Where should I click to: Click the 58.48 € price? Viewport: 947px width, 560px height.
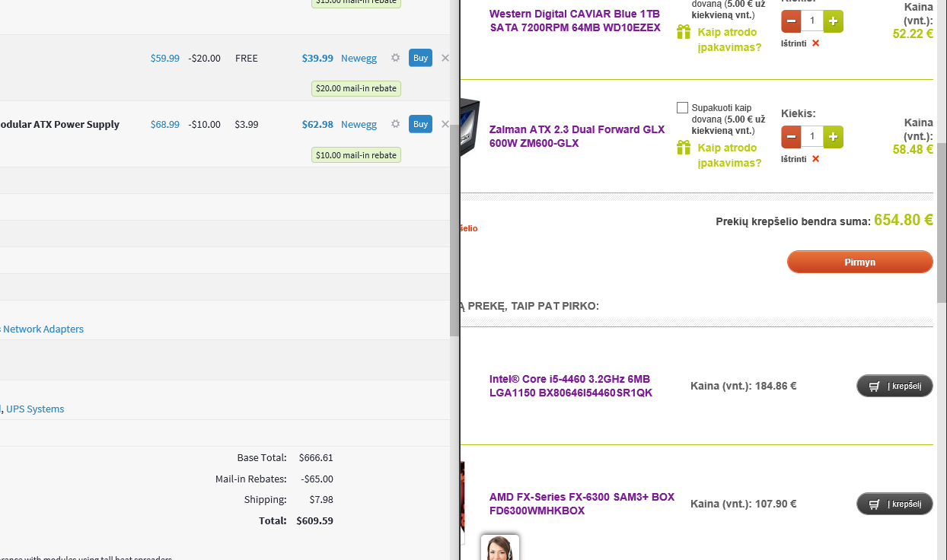[913, 150]
